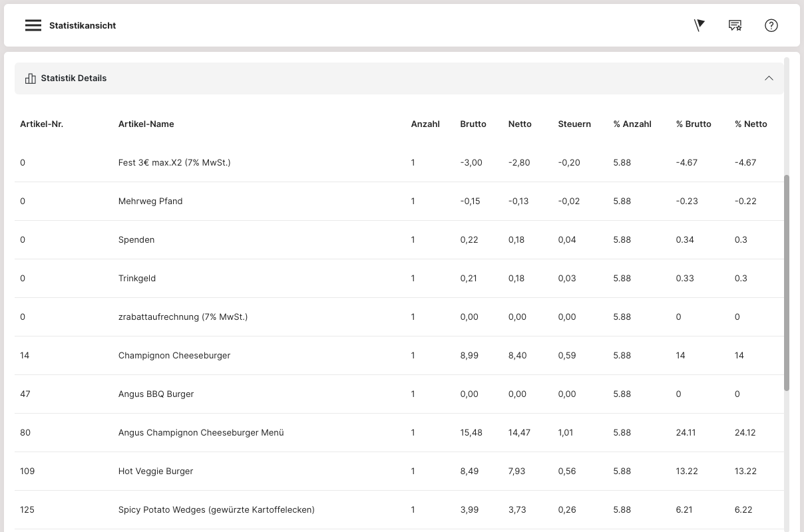Click the flag icon in the top bar
804x532 pixels.
[x=699, y=25]
